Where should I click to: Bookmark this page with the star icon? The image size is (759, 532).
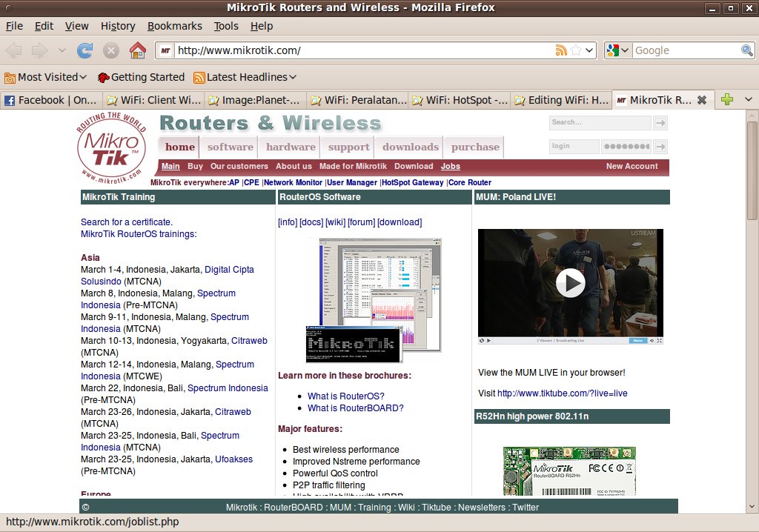[576, 50]
